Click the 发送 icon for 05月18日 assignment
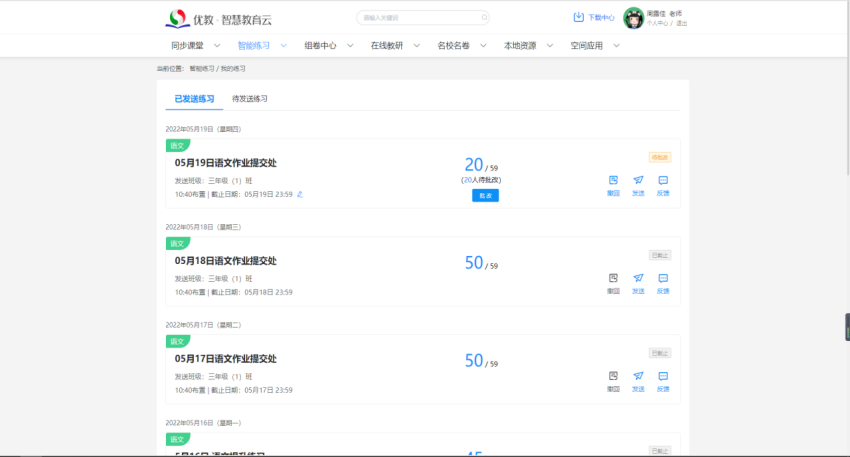Image resolution: width=850 pixels, height=457 pixels. 638,278
